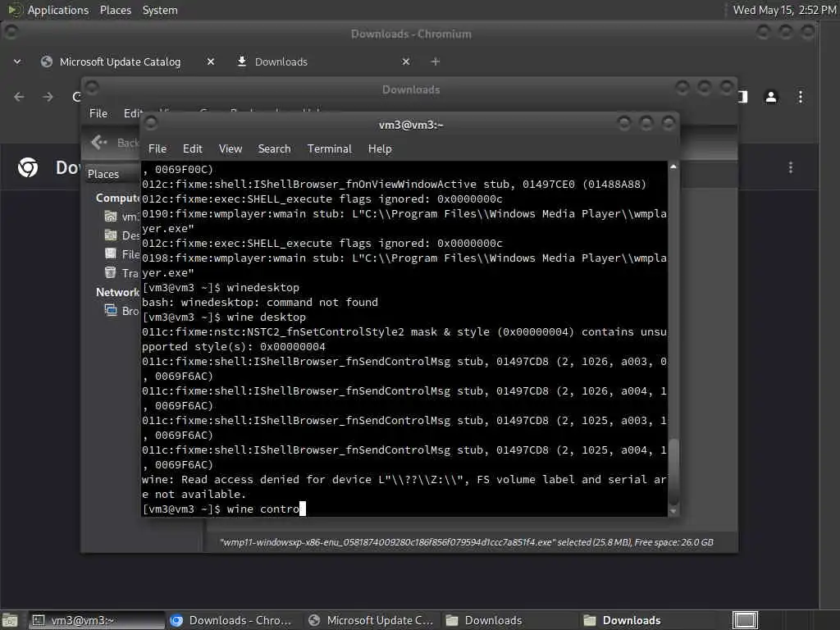The width and height of the screenshot is (840, 630).
Task: Open the Places menu in top panel
Action: pyautogui.click(x=115, y=10)
